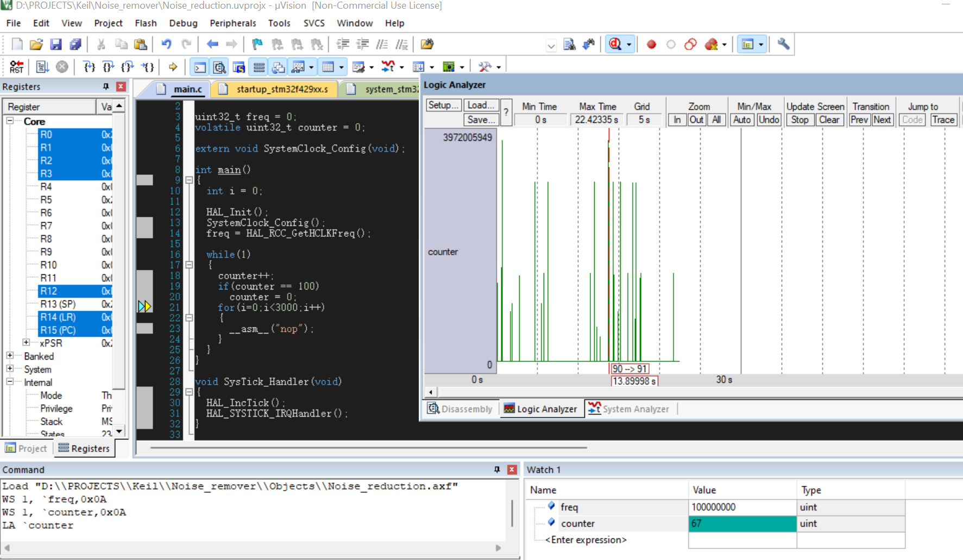
Task: Step into with the first braces icon
Action: pyautogui.click(x=89, y=67)
